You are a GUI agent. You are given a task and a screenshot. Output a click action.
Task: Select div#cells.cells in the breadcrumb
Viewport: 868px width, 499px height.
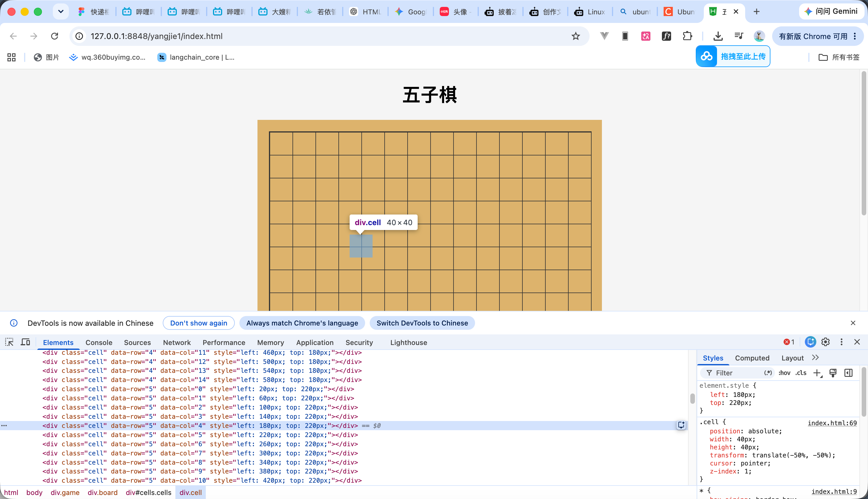pyautogui.click(x=148, y=492)
